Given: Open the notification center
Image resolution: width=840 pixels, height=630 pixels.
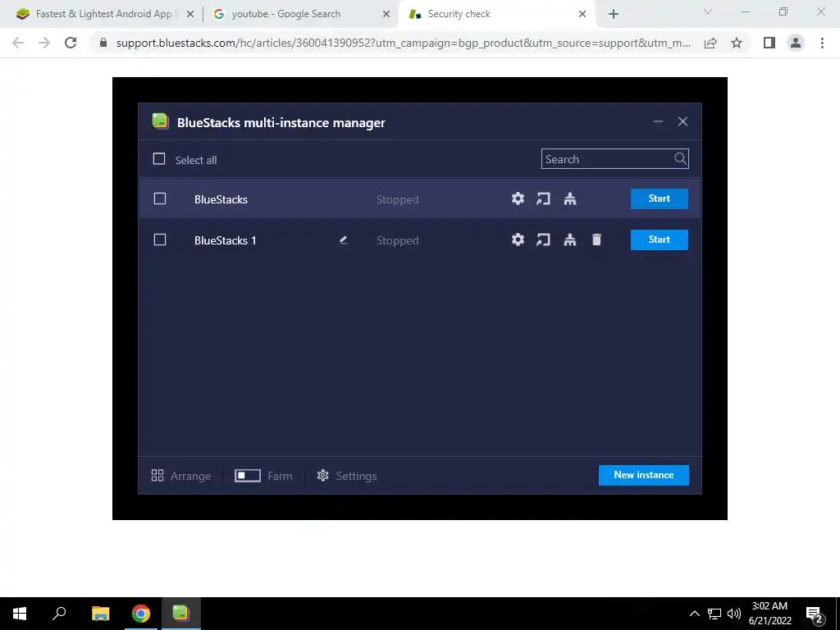Looking at the screenshot, I should (x=815, y=615).
